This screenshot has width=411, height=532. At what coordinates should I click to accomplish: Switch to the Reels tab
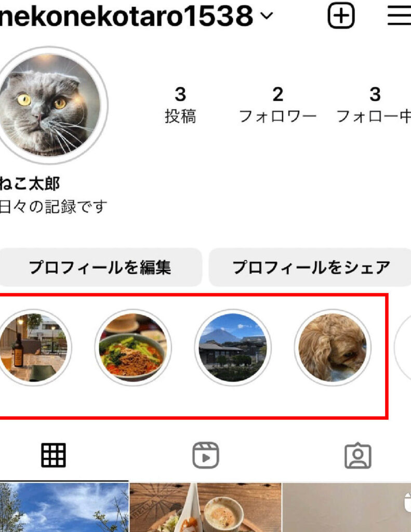point(206,455)
